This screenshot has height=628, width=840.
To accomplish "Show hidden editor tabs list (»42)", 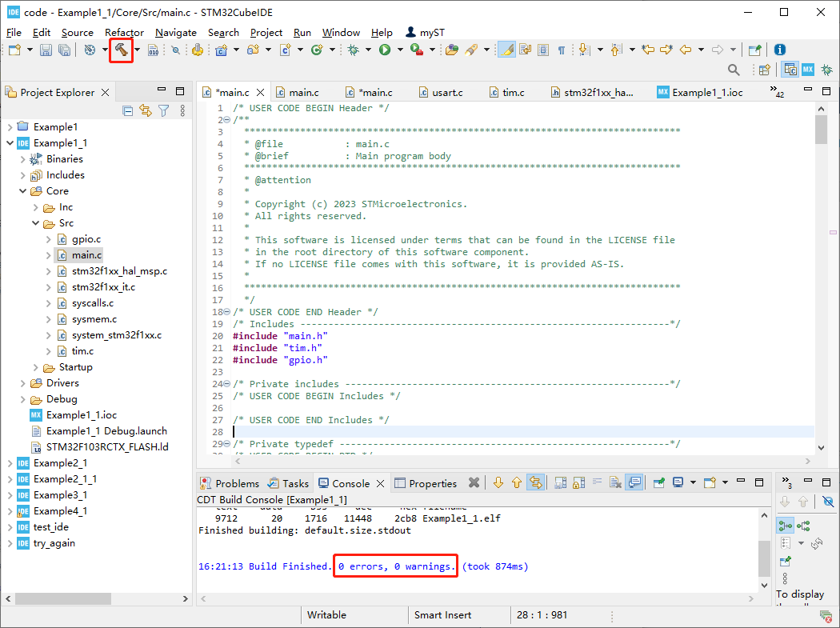I will 777,91.
